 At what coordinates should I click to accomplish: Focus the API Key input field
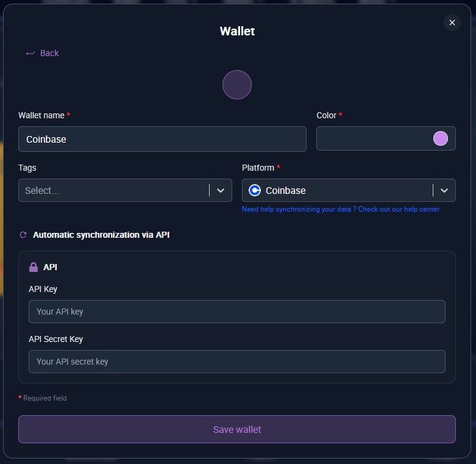pyautogui.click(x=236, y=312)
